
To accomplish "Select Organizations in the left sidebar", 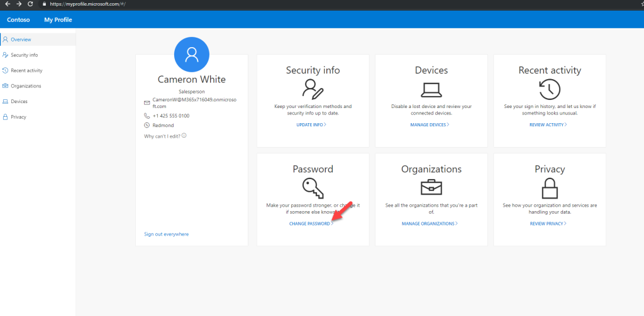I will click(26, 86).
